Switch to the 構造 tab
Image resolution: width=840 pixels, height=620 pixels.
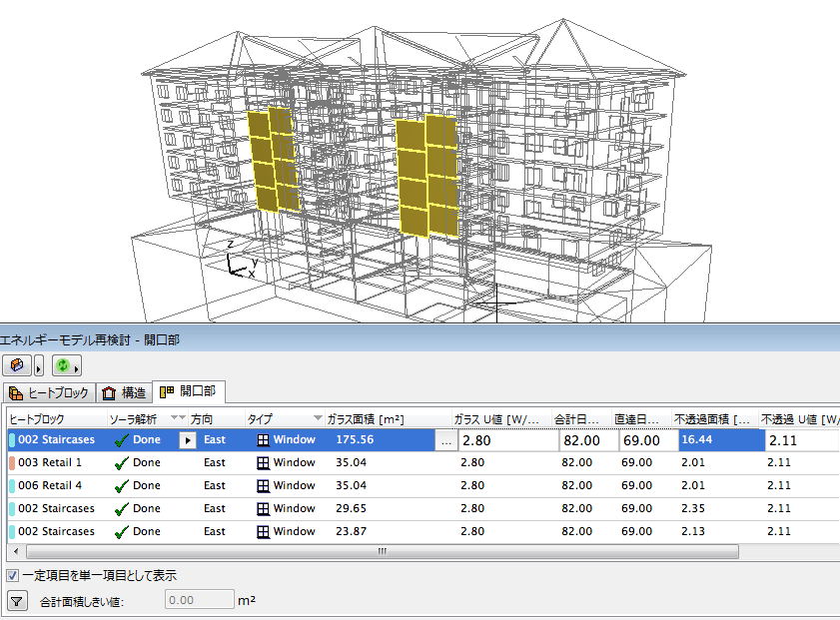coord(124,393)
